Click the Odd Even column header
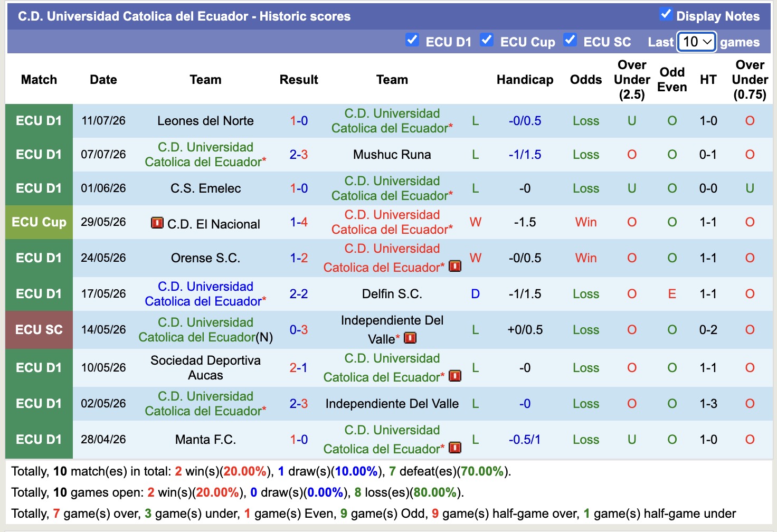 coord(672,80)
